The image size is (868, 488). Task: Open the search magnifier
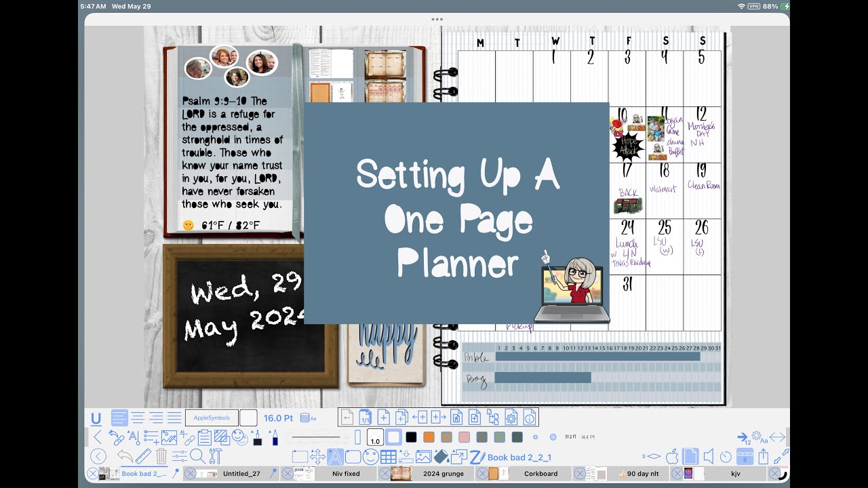pos(197,456)
